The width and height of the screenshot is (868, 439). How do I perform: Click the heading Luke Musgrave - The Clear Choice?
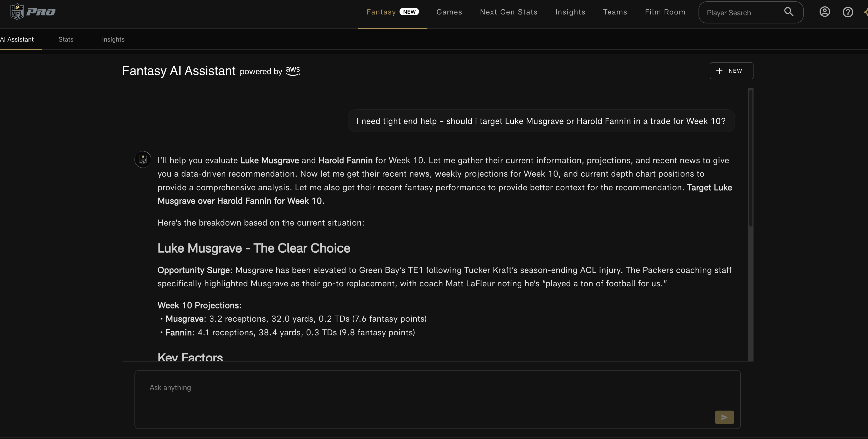254,248
